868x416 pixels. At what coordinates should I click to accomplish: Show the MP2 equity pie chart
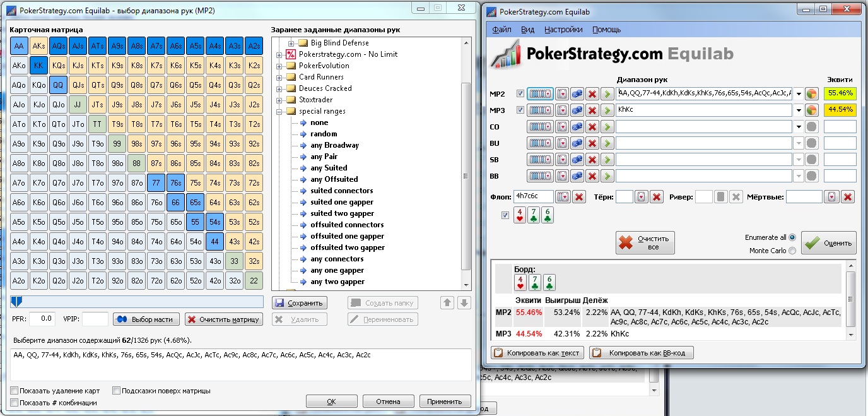click(811, 94)
